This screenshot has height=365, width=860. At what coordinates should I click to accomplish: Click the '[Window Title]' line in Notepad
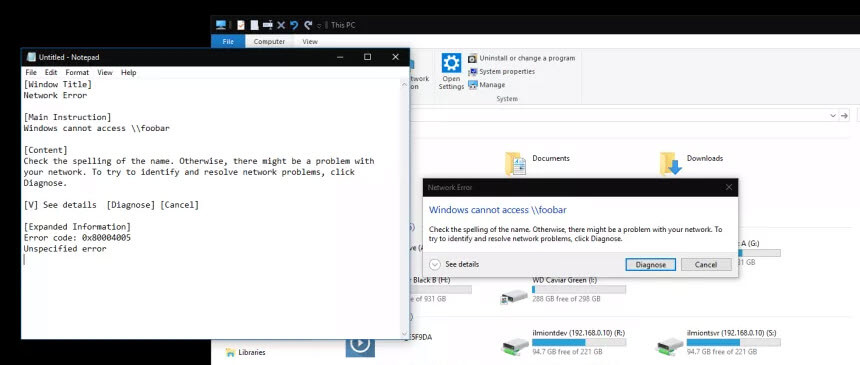pos(58,85)
